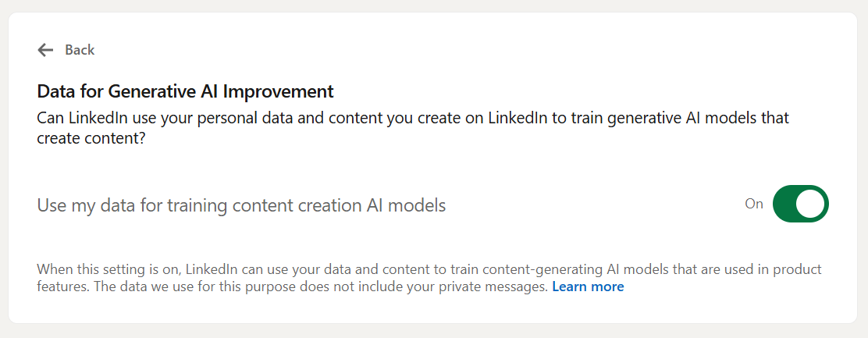Click the word "Improvement" in the heading
The height and width of the screenshot is (338, 868).
click(278, 91)
